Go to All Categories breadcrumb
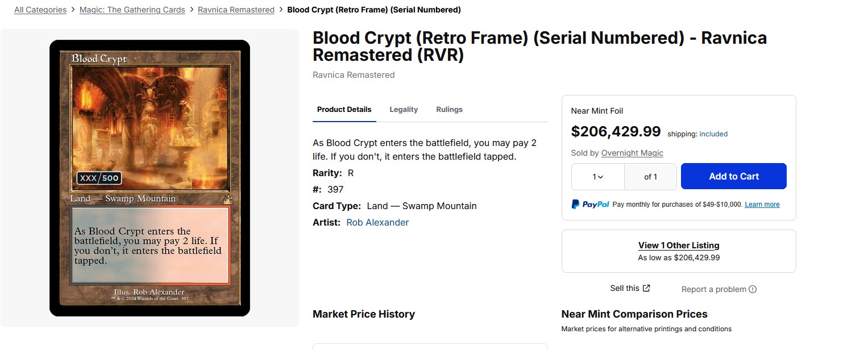This screenshot has height=350, width=868. click(40, 10)
